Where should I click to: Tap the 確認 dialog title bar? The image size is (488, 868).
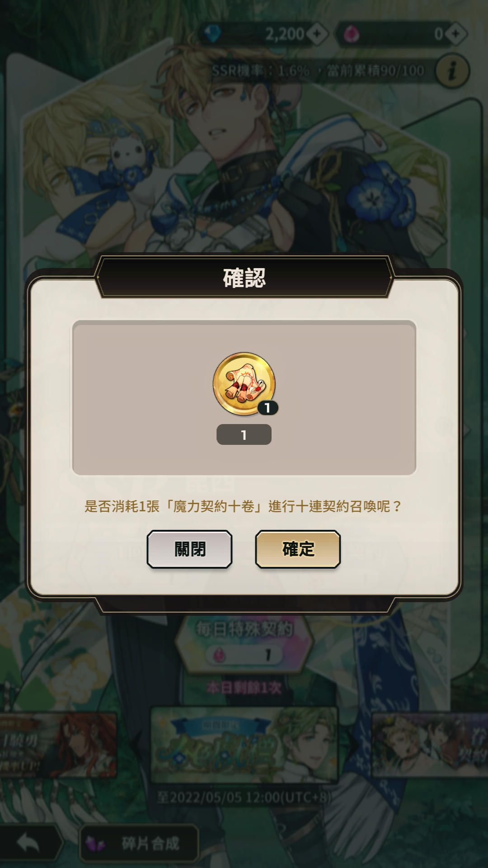click(244, 278)
